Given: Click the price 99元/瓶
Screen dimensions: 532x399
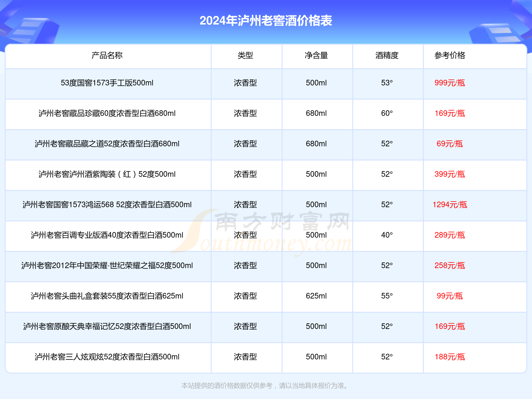Looking at the screenshot, I should pyautogui.click(x=450, y=296).
